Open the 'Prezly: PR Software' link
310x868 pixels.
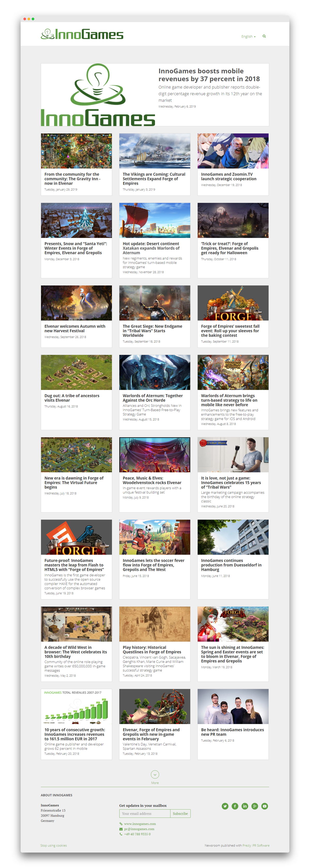coord(256,845)
